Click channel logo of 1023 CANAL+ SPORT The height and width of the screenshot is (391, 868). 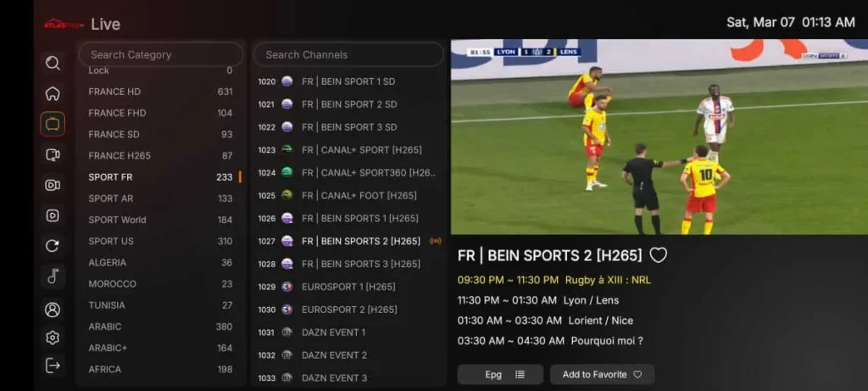click(x=287, y=149)
